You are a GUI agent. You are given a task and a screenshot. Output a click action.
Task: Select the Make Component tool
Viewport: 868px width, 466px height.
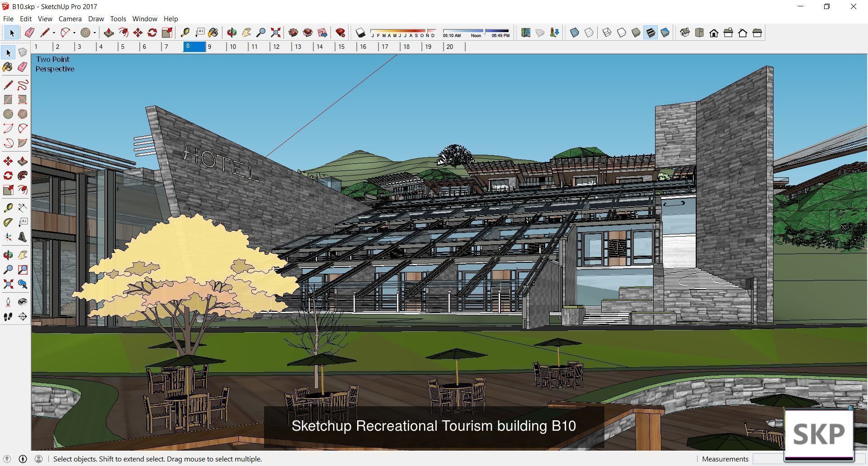(23, 53)
